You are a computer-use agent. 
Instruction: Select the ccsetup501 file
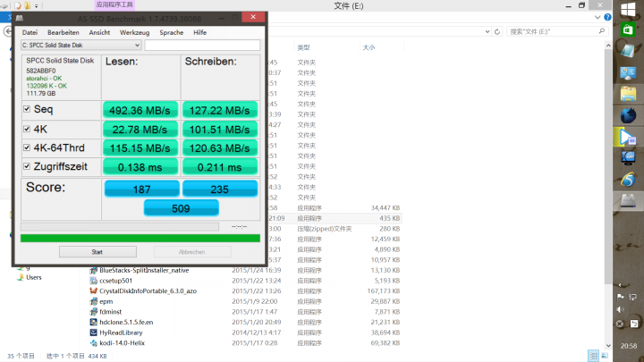[115, 281]
